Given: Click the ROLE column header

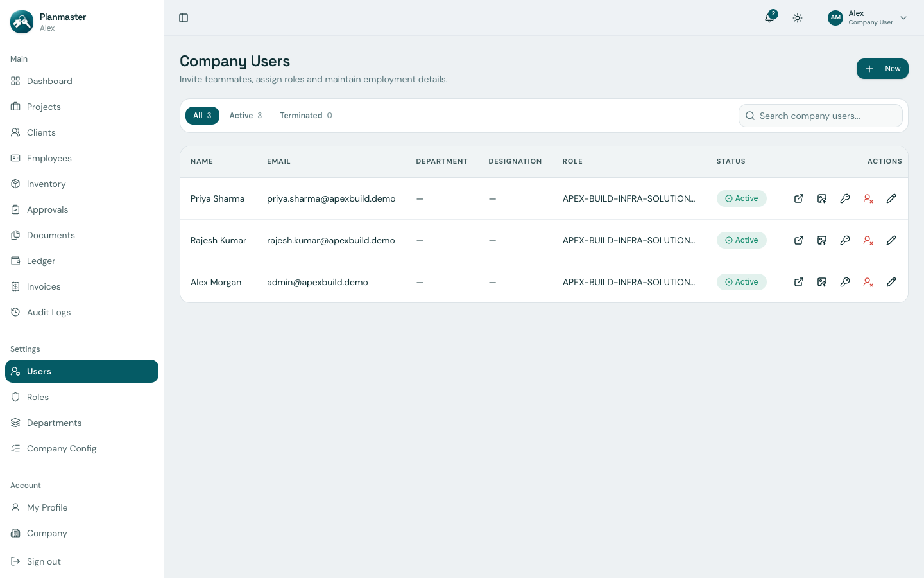Looking at the screenshot, I should 572,161.
